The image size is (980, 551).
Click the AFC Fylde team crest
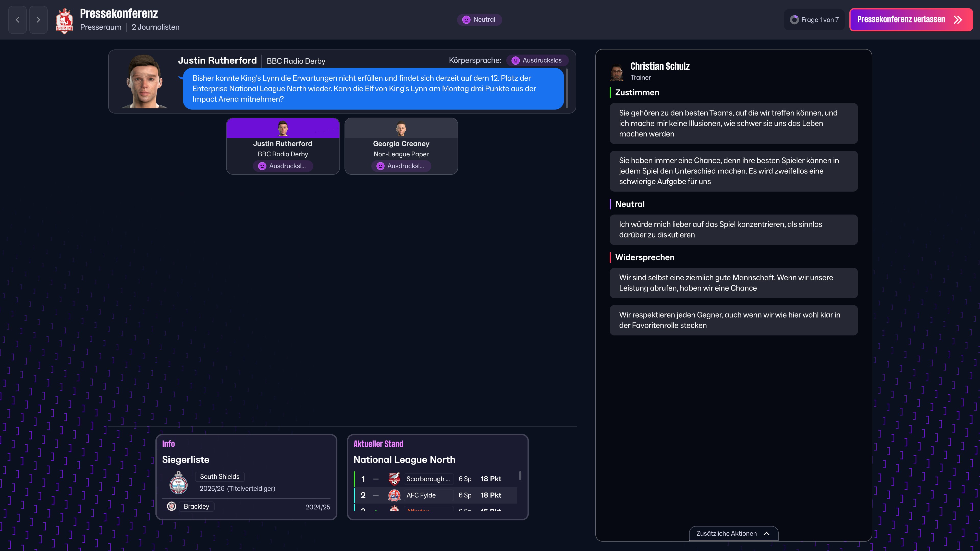pyautogui.click(x=394, y=495)
